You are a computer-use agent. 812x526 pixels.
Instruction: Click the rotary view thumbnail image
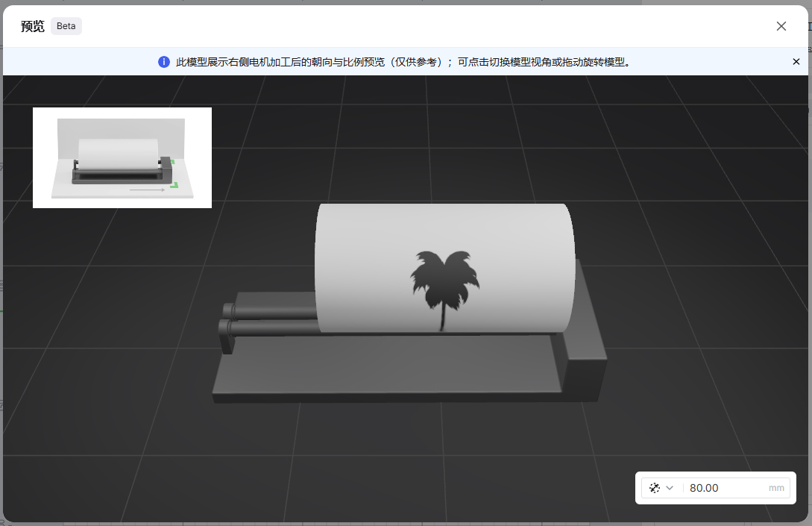coord(122,157)
